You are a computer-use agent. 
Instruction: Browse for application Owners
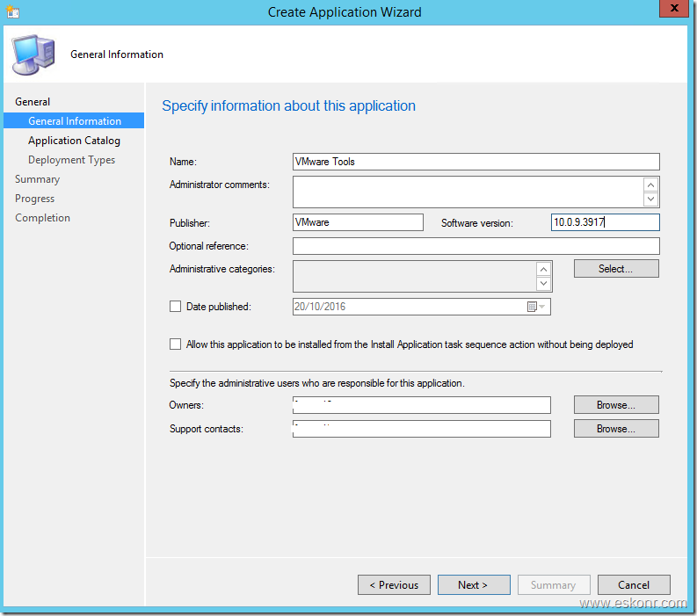click(x=616, y=405)
